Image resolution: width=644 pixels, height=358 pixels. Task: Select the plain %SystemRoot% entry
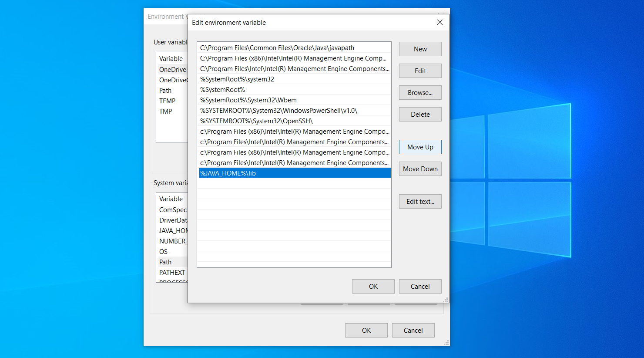point(295,90)
